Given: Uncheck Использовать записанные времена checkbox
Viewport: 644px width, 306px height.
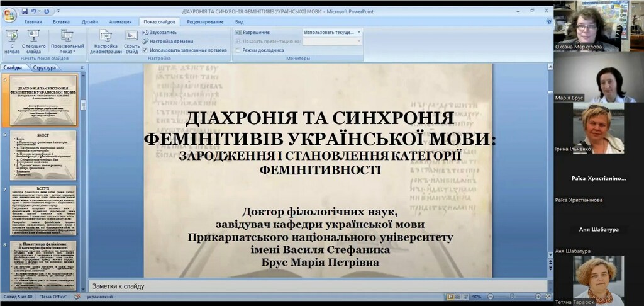Looking at the screenshot, I should [145, 50].
